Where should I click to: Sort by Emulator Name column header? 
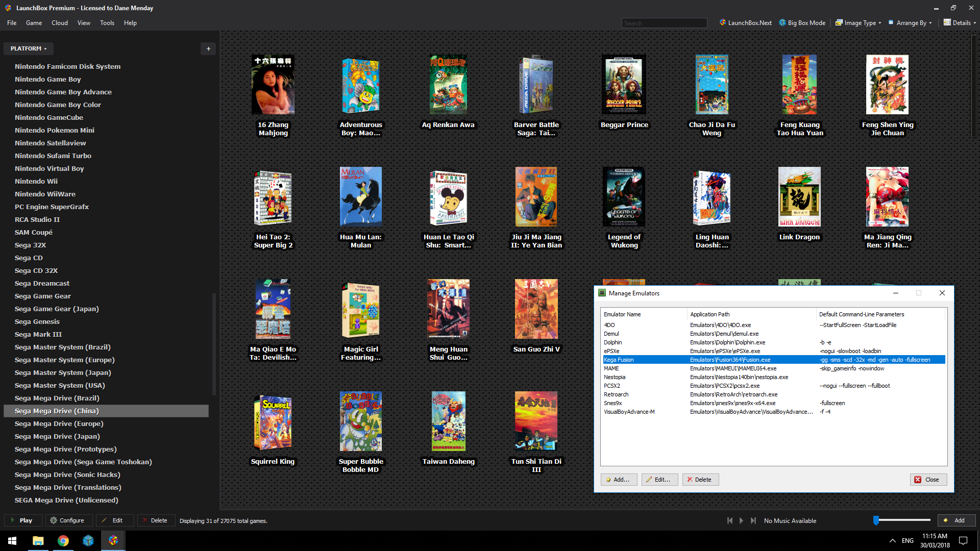644,314
